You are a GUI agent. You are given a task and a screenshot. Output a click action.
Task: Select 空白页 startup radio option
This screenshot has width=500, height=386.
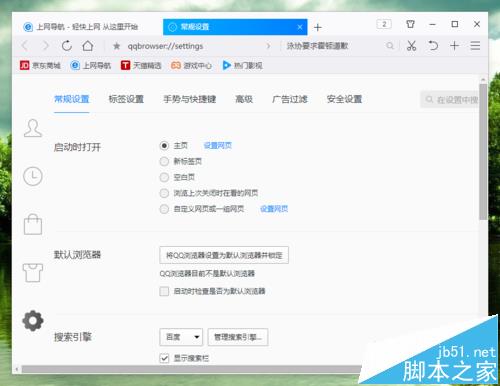coord(164,177)
